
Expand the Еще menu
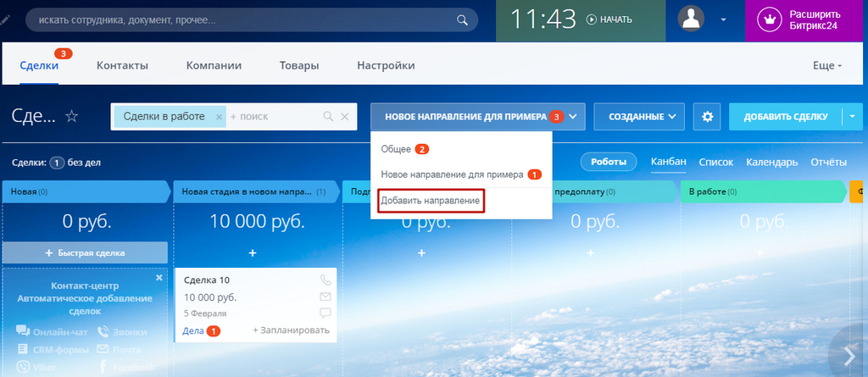tap(827, 65)
